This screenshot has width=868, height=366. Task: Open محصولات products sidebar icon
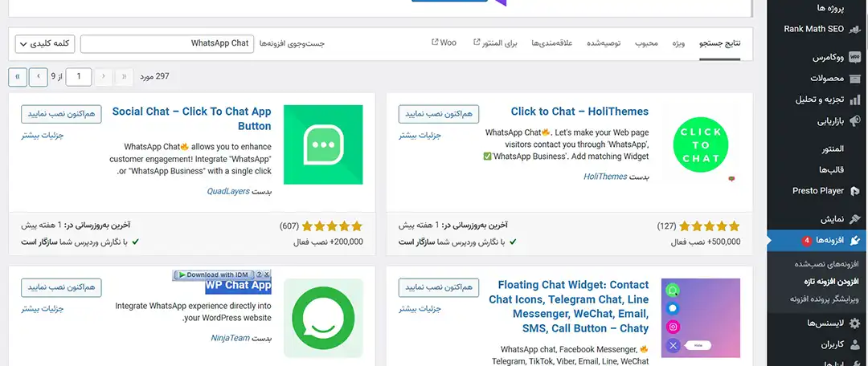854,78
